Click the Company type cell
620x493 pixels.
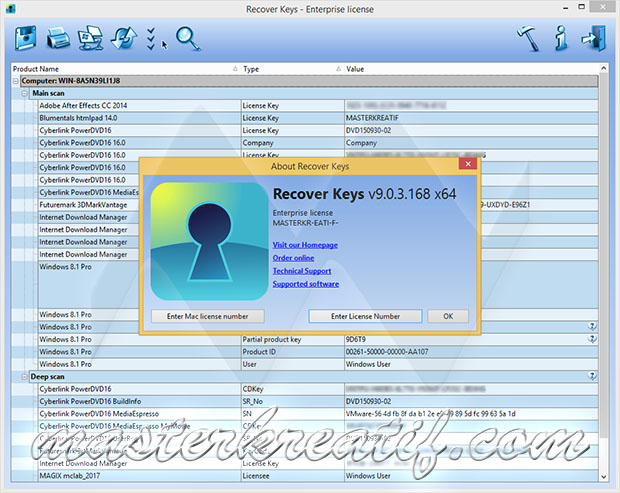pos(293,143)
